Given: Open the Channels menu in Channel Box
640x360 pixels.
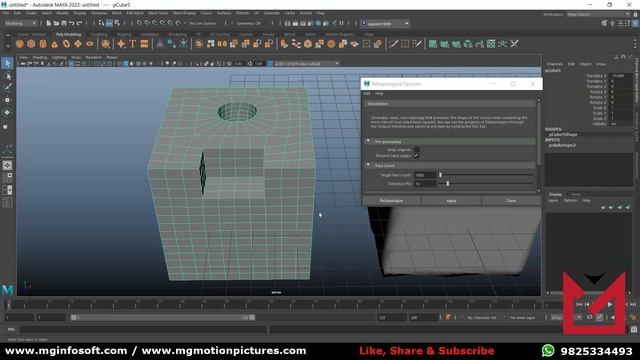Looking at the screenshot, I should [x=555, y=64].
